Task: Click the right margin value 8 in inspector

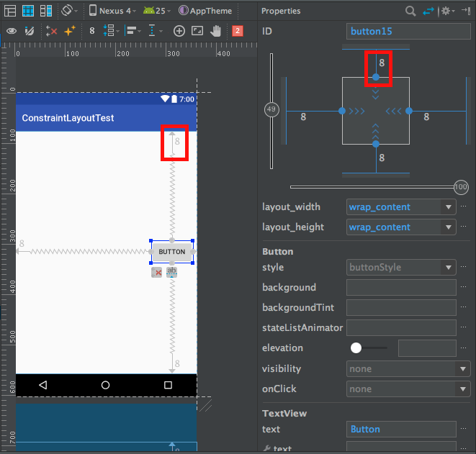Action: coord(426,117)
